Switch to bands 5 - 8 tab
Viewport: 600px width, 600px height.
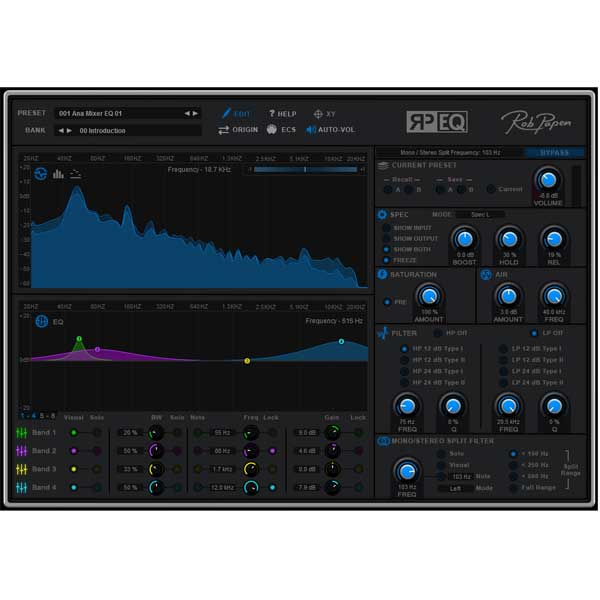pos(47,416)
